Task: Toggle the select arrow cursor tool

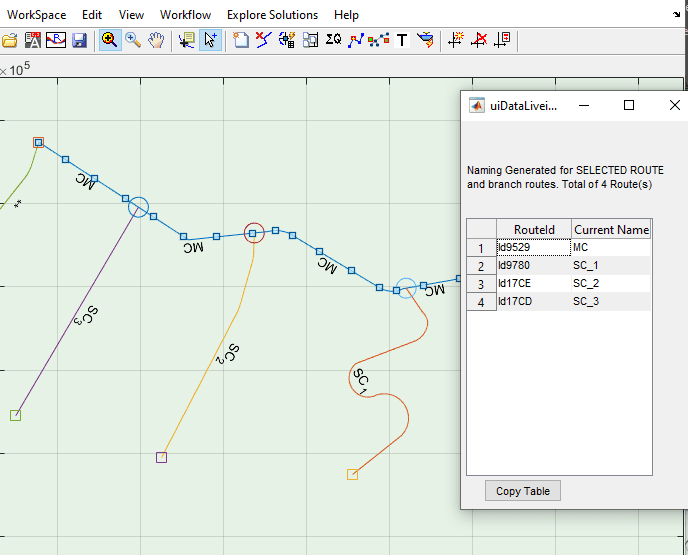Action: click(211, 41)
